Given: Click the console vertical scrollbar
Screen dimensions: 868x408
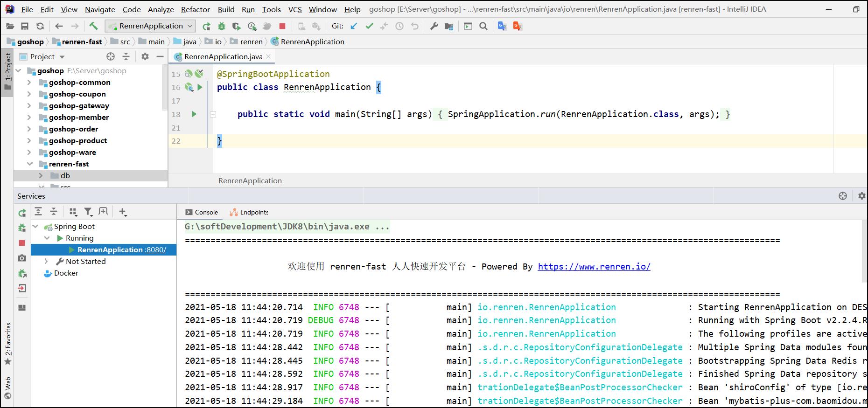Looking at the screenshot, I should (865, 252).
